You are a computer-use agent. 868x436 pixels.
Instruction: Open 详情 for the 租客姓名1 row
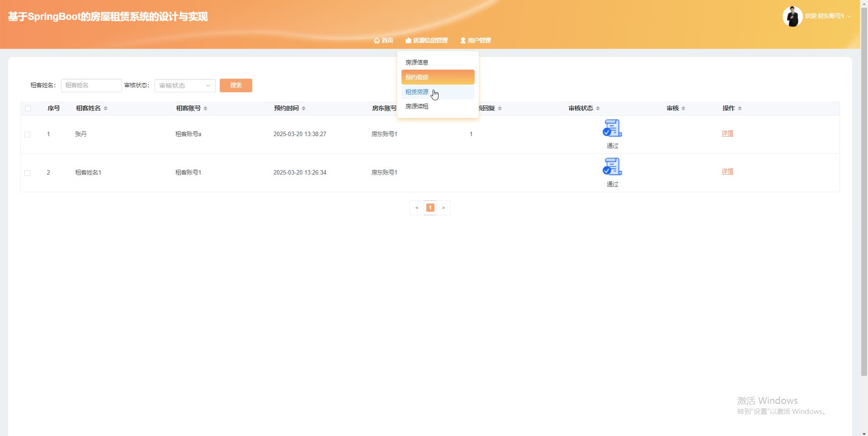pos(727,171)
